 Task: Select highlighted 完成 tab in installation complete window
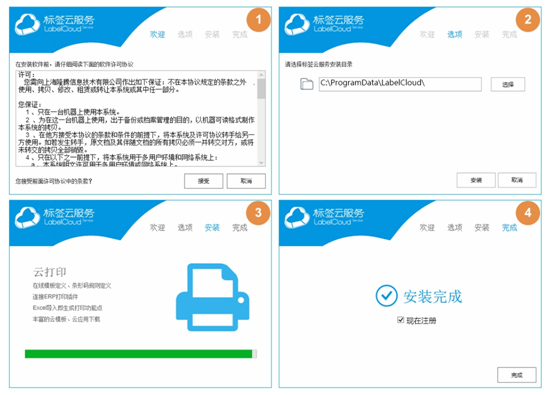coord(510,228)
